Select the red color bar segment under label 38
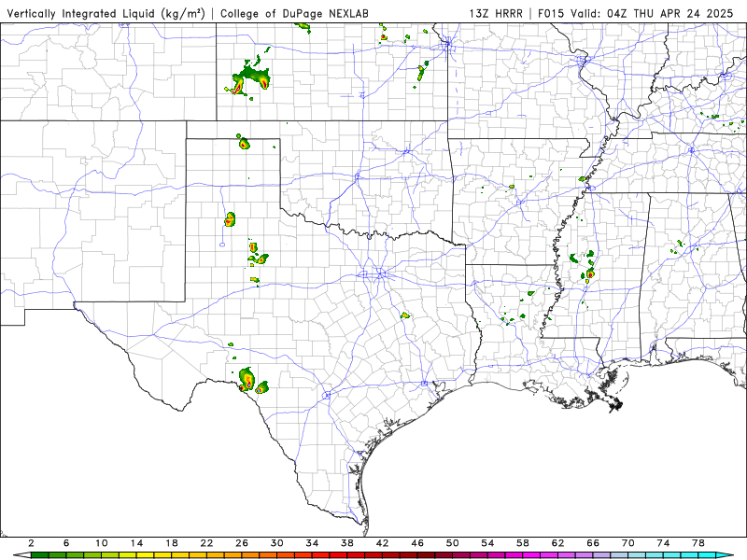The height and width of the screenshot is (560, 747). click(x=356, y=555)
